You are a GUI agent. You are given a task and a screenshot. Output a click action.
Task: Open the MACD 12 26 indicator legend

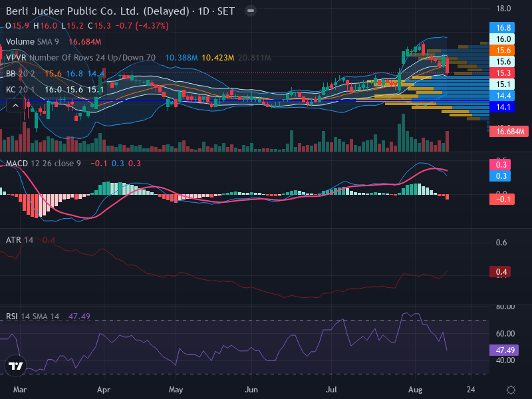click(x=43, y=164)
